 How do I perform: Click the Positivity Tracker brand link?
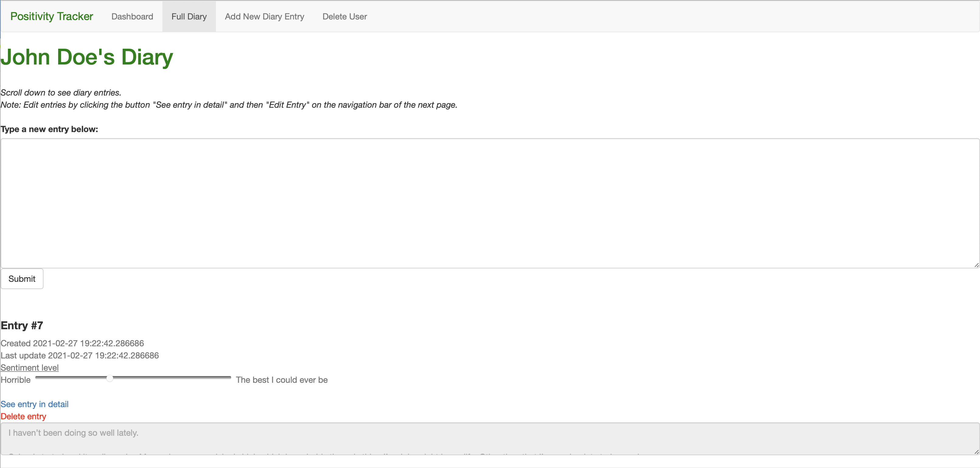coord(51,16)
